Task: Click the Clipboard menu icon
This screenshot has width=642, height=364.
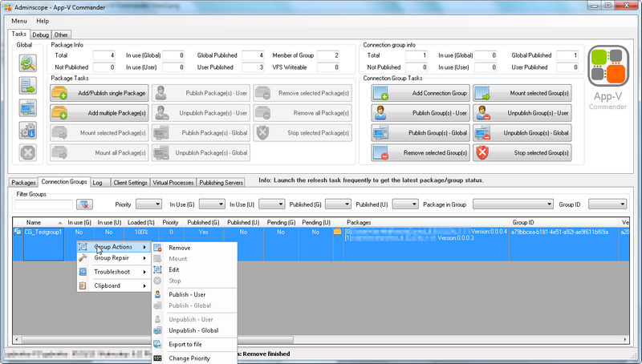Action: click(83, 285)
